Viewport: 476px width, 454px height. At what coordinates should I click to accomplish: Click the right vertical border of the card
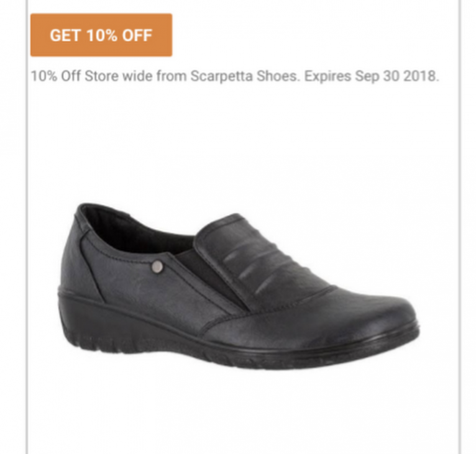point(460,227)
